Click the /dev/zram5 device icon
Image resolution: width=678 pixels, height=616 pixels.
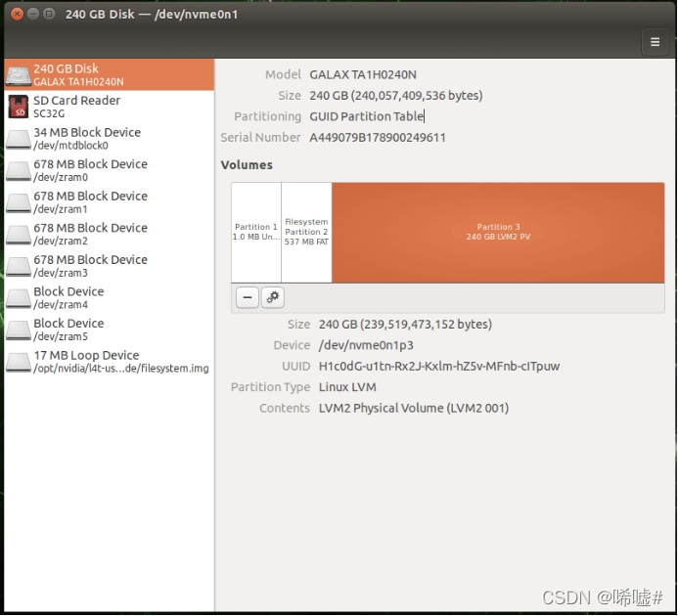(x=19, y=330)
